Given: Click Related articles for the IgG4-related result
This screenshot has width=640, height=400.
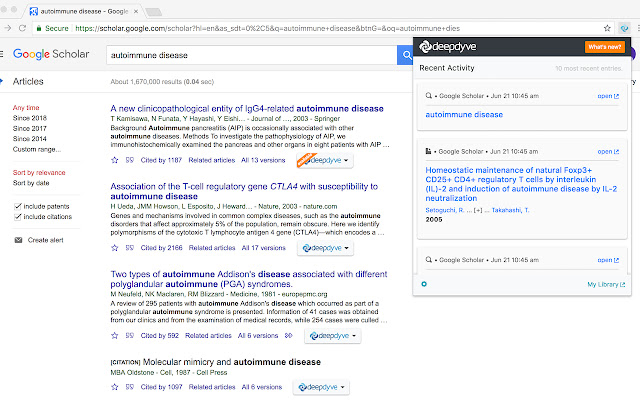Looking at the screenshot, I should [212, 160].
